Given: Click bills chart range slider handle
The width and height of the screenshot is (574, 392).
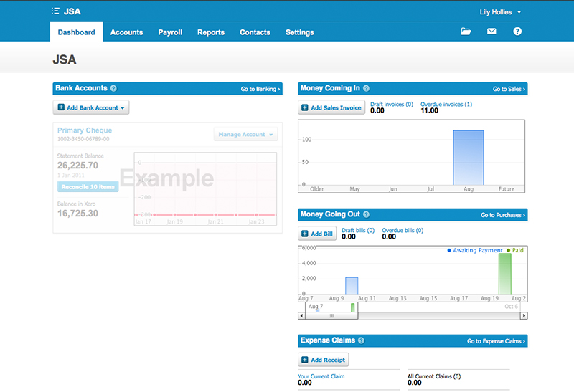Looking at the screenshot, I should [x=331, y=315].
